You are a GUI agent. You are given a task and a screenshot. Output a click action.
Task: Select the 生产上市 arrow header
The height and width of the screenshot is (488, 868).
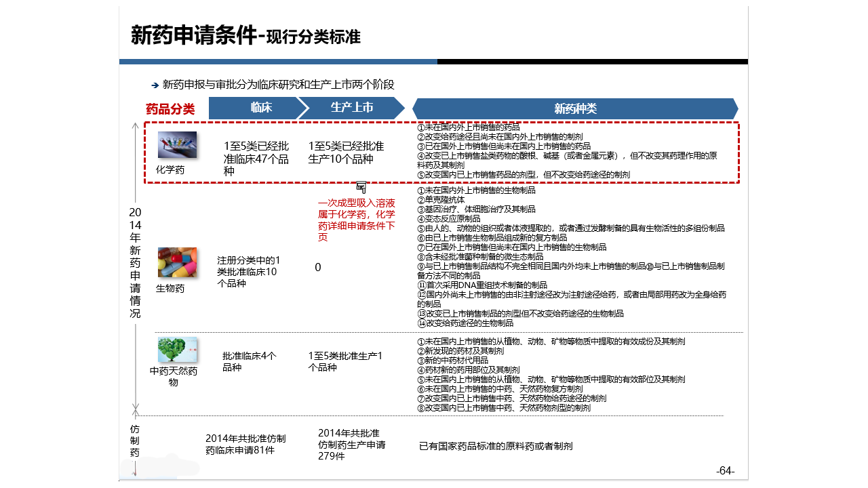click(x=351, y=108)
